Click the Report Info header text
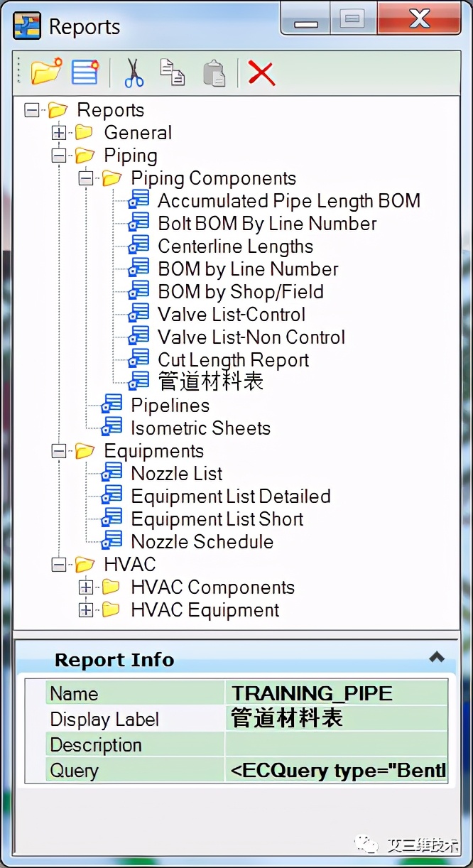 [114, 660]
